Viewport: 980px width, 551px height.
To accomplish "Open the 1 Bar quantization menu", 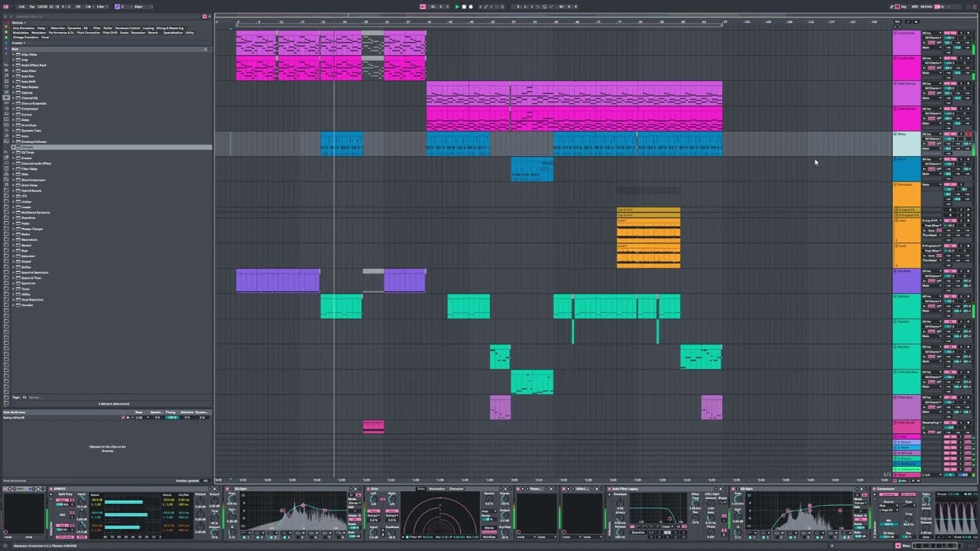I will click(103, 6).
